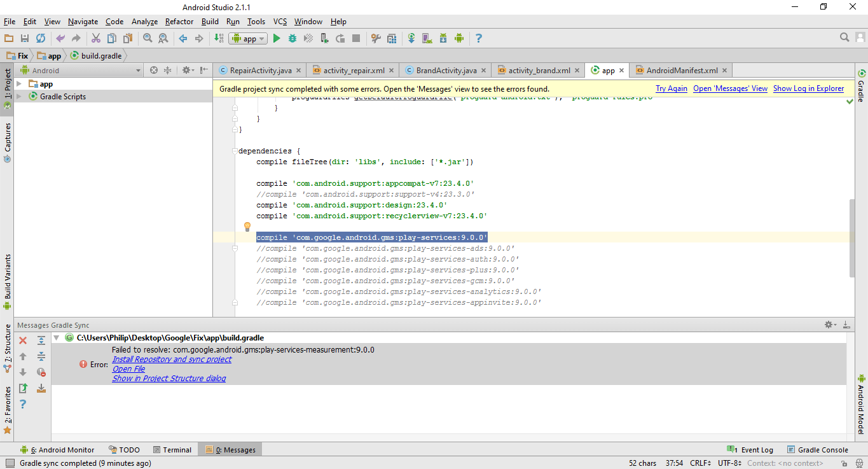This screenshot has width=868, height=469.
Task: Click the Synchronize icon in the main toolbar
Action: [41, 39]
